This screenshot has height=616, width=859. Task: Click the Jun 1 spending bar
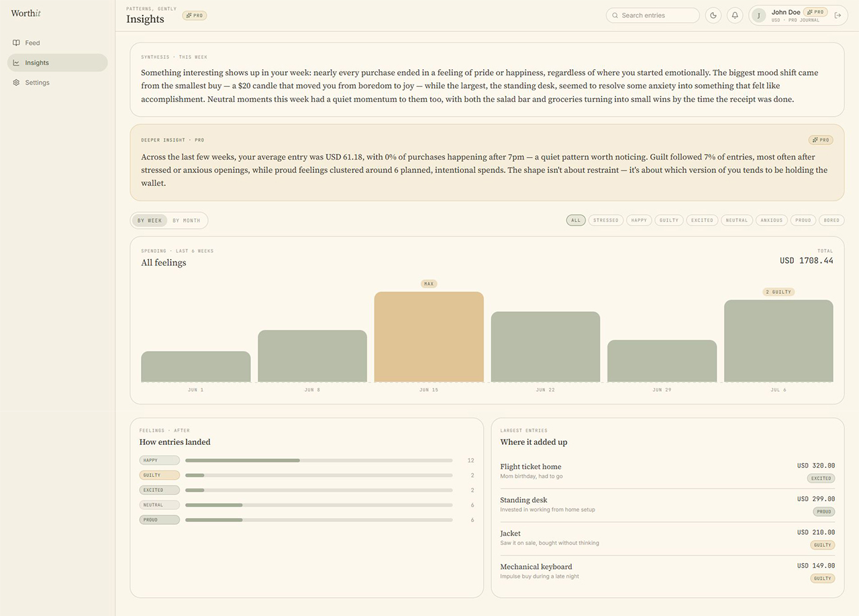click(x=196, y=366)
